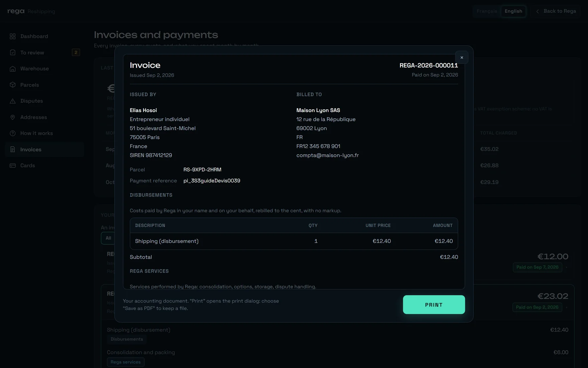Click the Issued Sep 2, 2026 date

click(152, 75)
